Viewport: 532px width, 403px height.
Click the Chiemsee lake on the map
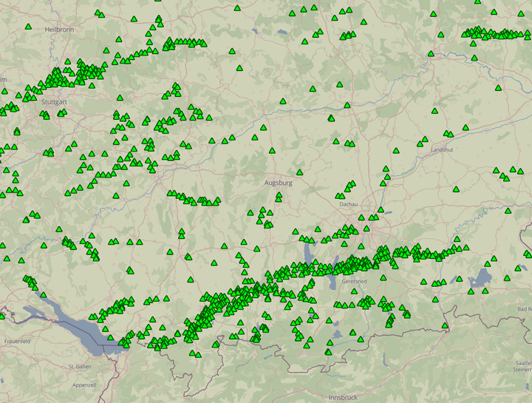point(482,278)
